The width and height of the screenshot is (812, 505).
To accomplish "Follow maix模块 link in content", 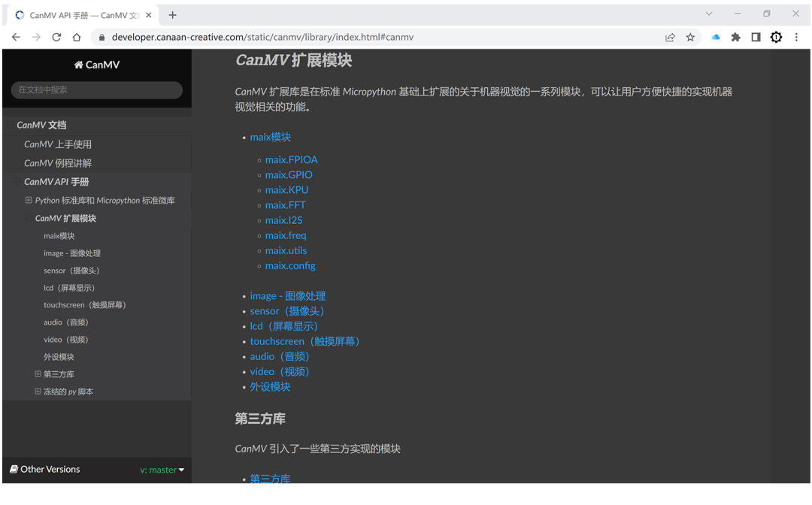I will [271, 137].
